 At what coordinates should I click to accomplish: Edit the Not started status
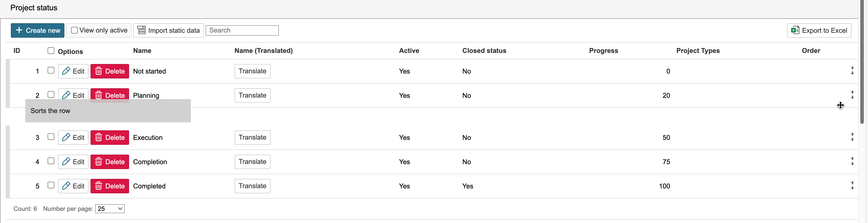pyautogui.click(x=73, y=71)
